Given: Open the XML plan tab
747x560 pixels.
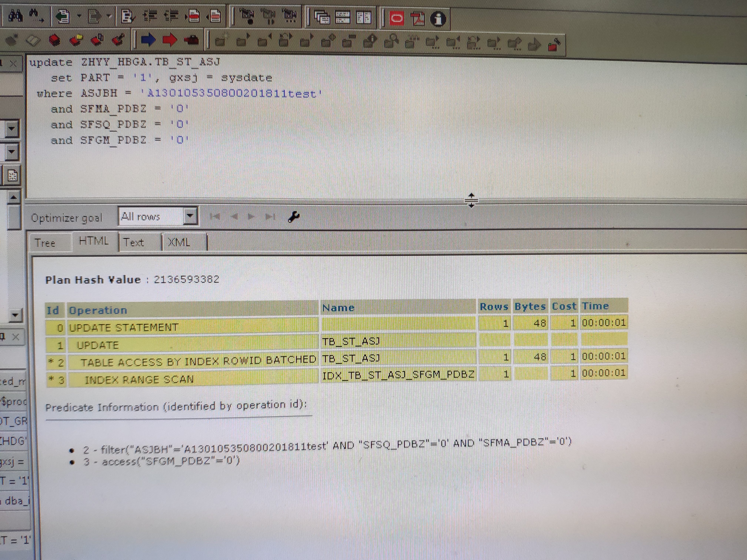Looking at the screenshot, I should [x=179, y=242].
